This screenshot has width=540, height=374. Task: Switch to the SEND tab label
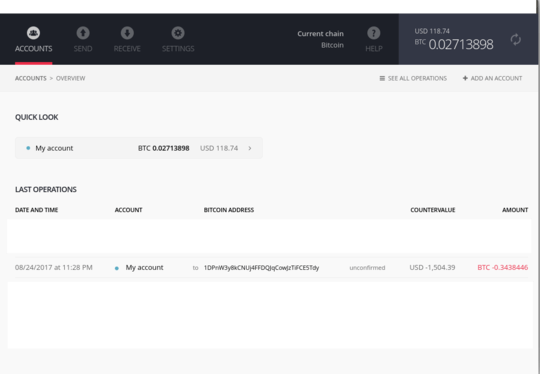(x=83, y=49)
